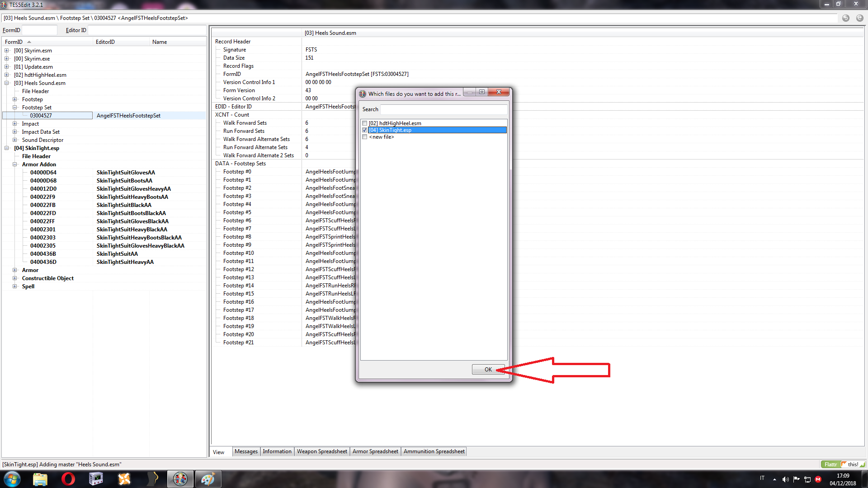
Task: Close the file selection dialog
Action: [x=499, y=92]
